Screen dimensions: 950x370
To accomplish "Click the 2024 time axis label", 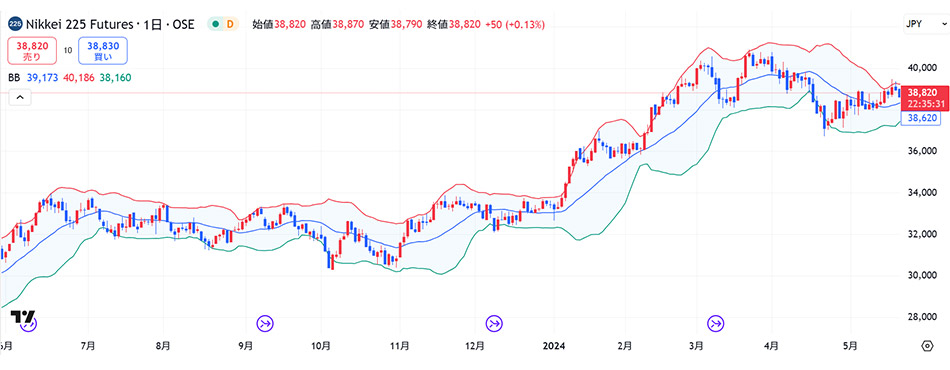I will tap(554, 346).
